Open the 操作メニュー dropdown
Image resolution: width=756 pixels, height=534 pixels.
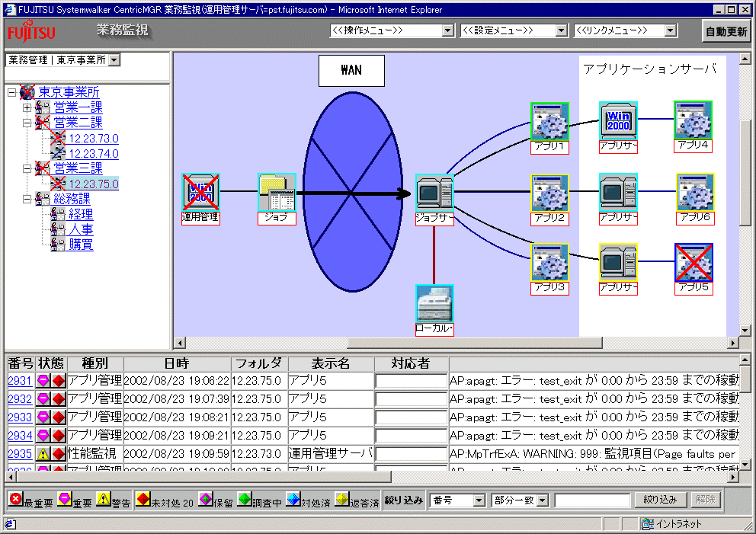point(391,30)
